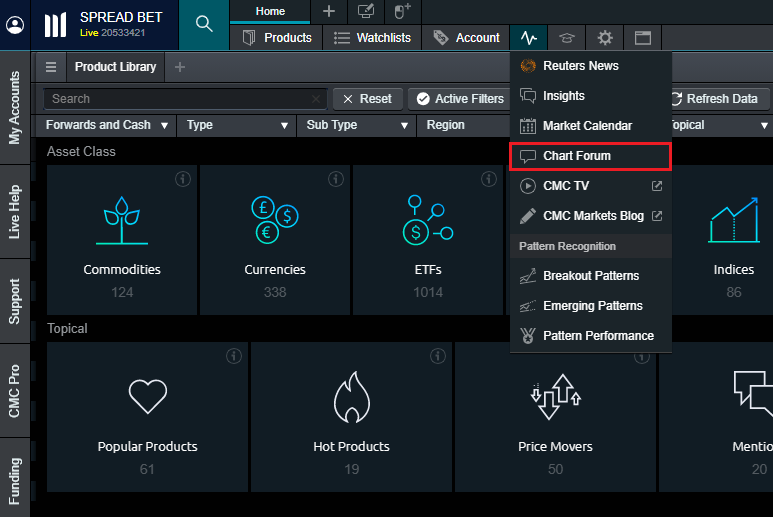Toggle the Active Filters button

[x=460, y=99]
